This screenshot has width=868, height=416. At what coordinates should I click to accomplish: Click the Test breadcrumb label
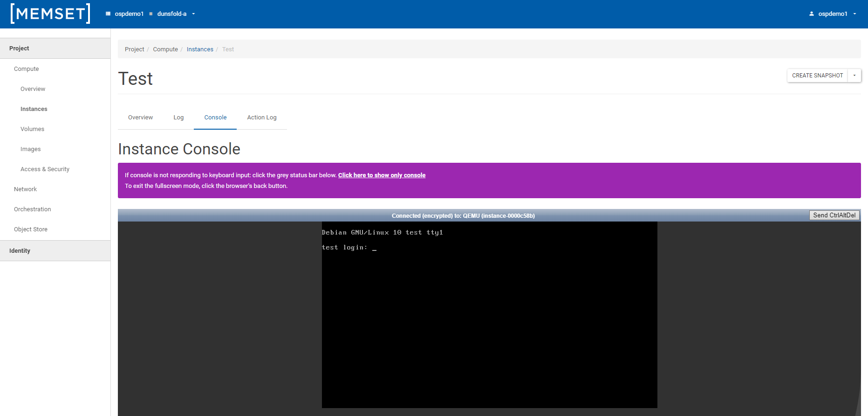click(x=228, y=49)
